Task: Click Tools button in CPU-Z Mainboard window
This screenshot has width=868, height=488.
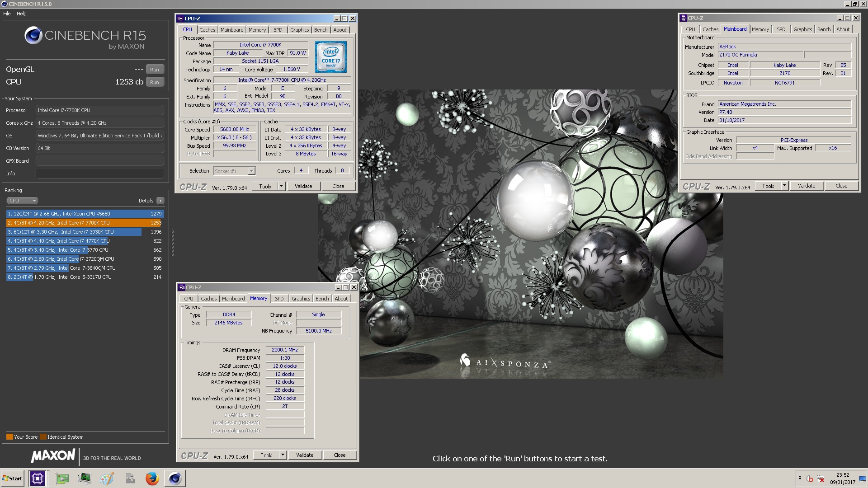Action: [768, 186]
